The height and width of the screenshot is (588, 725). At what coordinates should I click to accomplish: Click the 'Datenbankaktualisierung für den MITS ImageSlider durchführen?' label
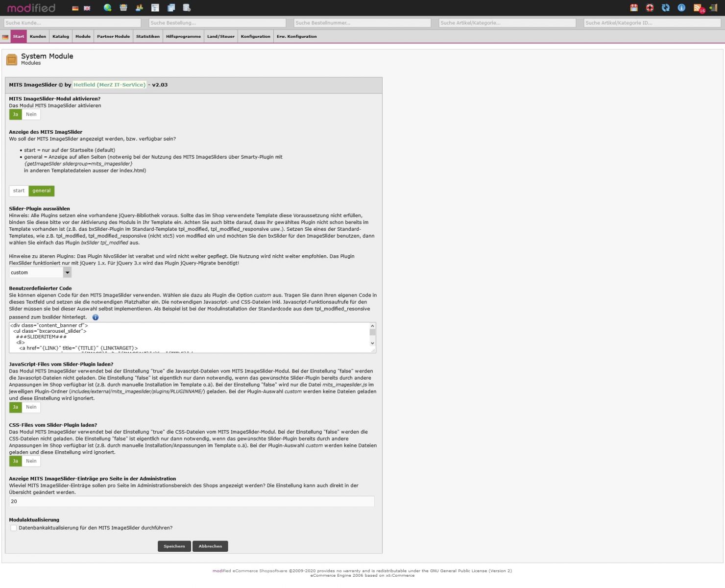pos(96,528)
